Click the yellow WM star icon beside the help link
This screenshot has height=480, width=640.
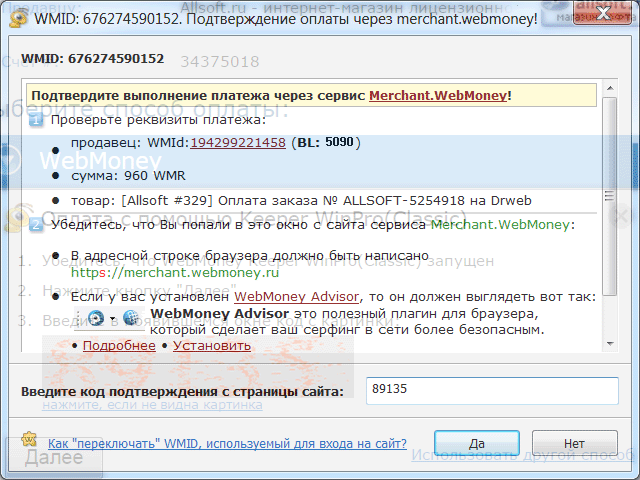point(29,439)
